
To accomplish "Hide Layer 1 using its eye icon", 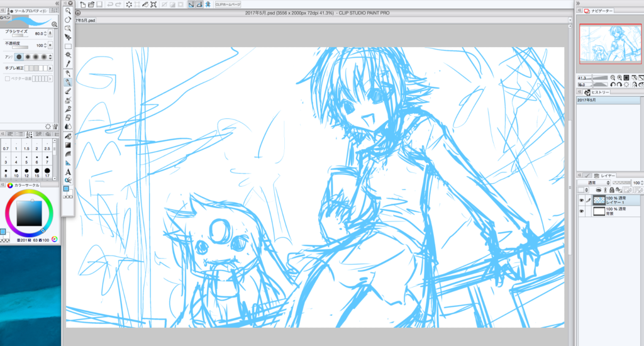I will click(x=581, y=200).
